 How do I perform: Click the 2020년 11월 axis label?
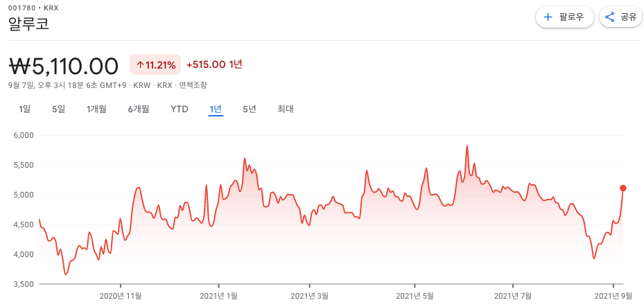pyautogui.click(x=121, y=295)
